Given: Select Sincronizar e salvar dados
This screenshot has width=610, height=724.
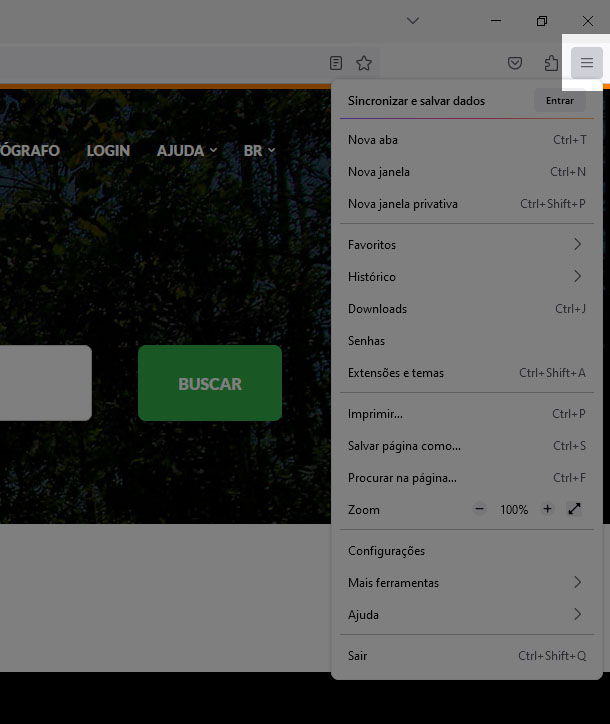Looking at the screenshot, I should (416, 101).
